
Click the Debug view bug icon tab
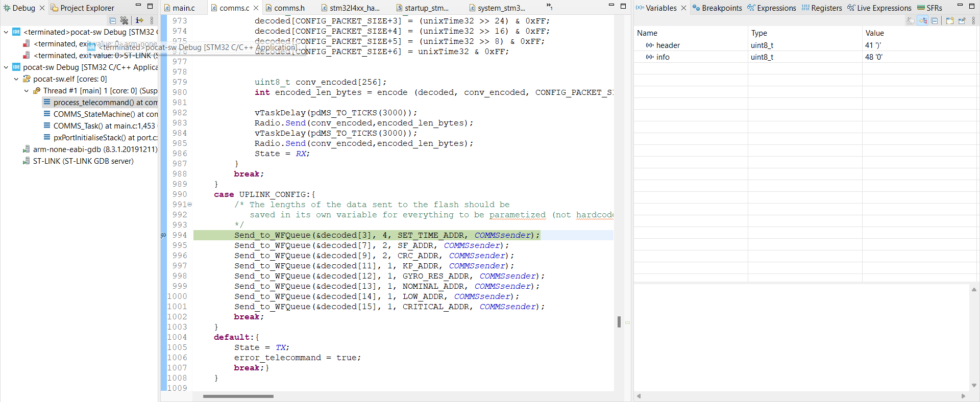(x=7, y=8)
